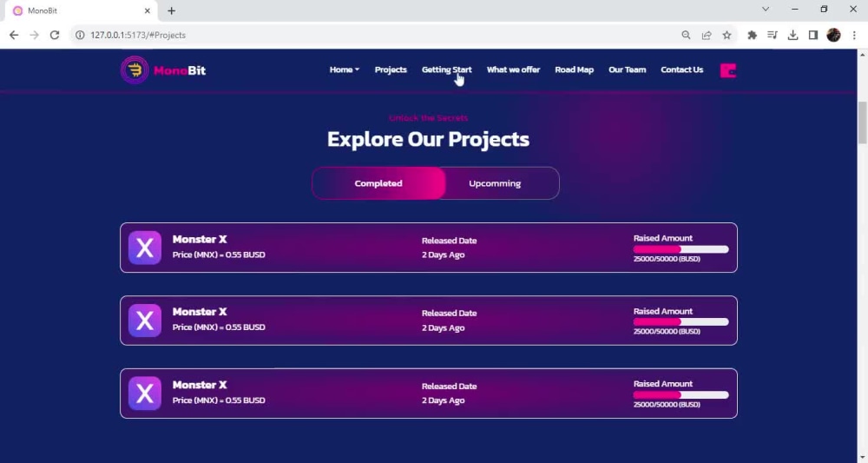Image resolution: width=868 pixels, height=463 pixels.
Task: Click the scrollbar down arrow
Action: (x=863, y=458)
